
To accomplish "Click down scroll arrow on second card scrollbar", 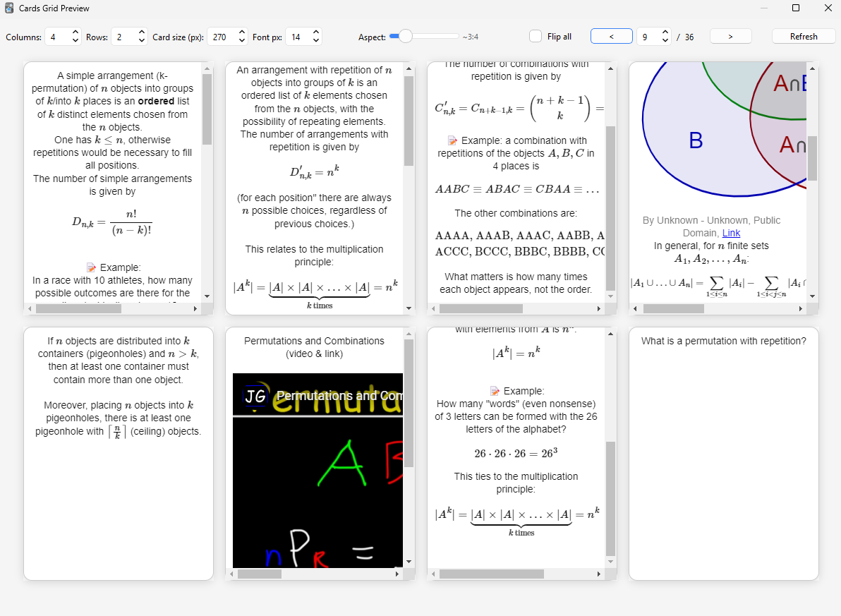I will [x=408, y=308].
